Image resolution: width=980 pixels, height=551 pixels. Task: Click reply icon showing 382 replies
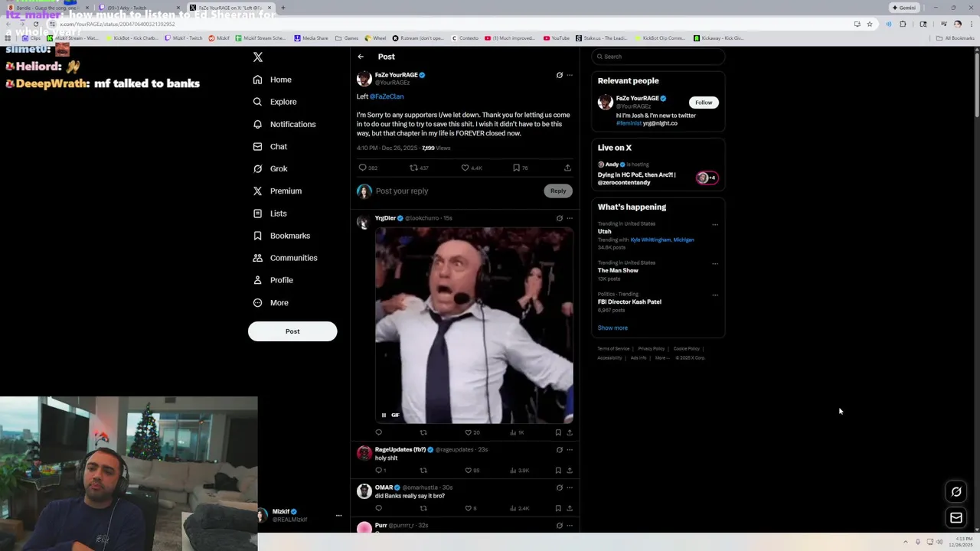pos(368,168)
